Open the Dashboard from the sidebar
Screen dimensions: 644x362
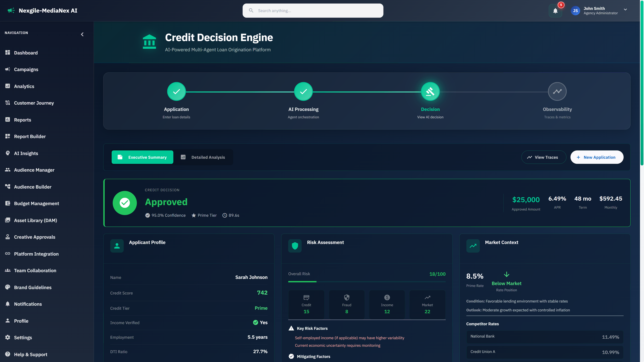(26, 53)
